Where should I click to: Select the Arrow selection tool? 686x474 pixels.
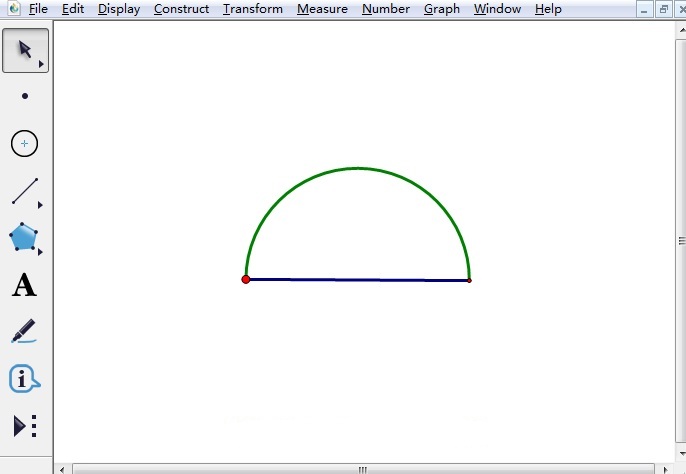25,50
